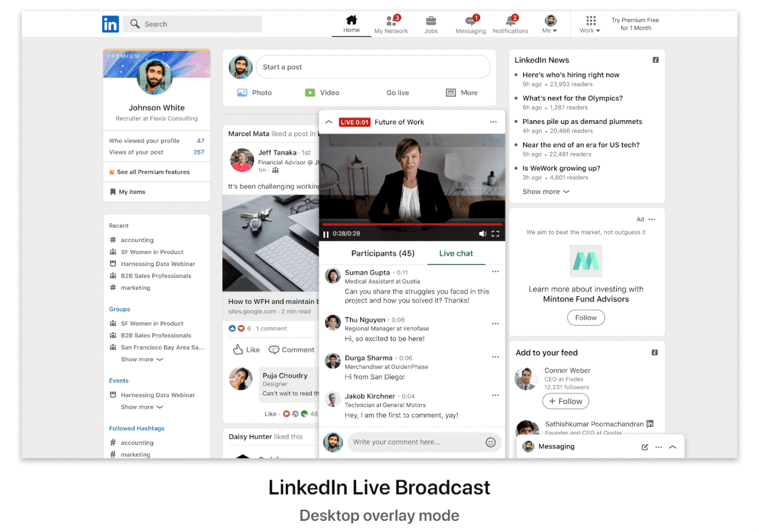This screenshot has height=532, width=759.
Task: Comment on Jeff Tanaka's post
Action: 291,350
